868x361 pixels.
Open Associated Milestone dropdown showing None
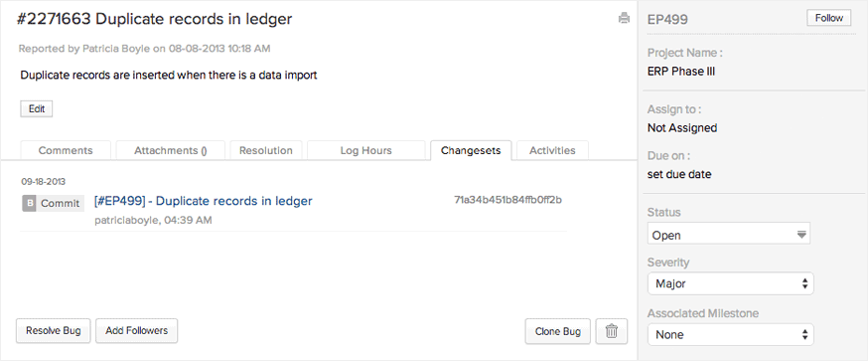(x=731, y=334)
